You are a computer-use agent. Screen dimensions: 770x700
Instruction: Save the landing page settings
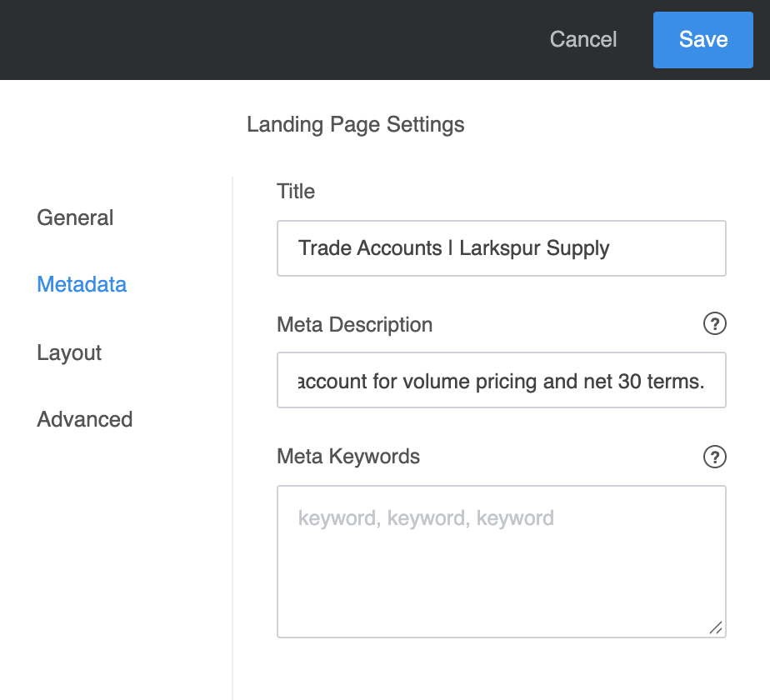click(702, 40)
